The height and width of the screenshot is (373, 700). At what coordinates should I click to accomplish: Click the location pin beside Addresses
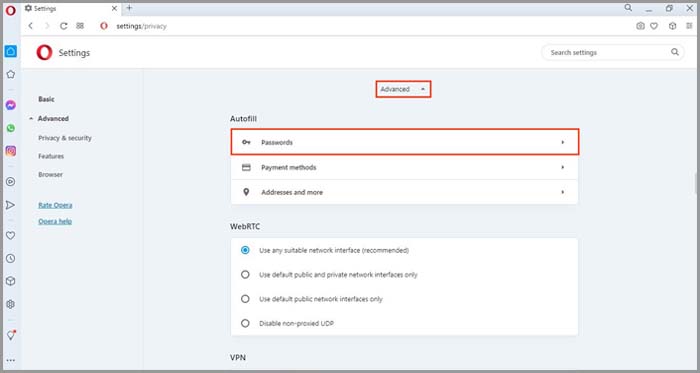coord(246,192)
